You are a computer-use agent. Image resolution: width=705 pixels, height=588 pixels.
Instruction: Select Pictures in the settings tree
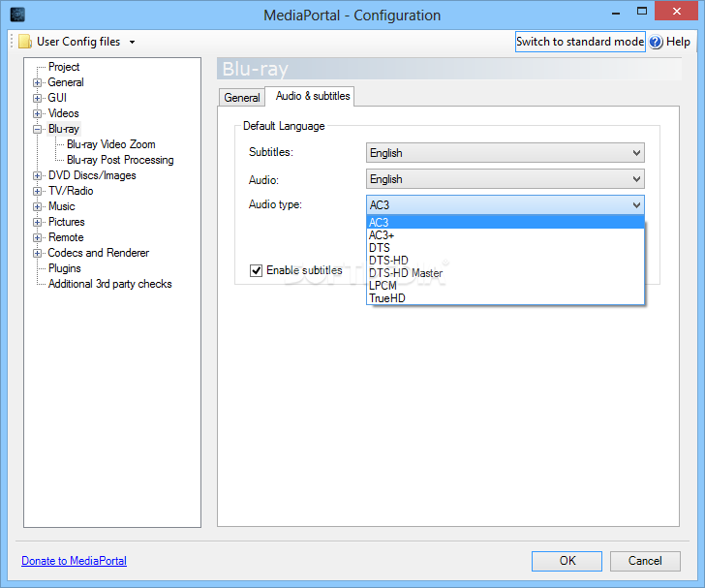66,222
